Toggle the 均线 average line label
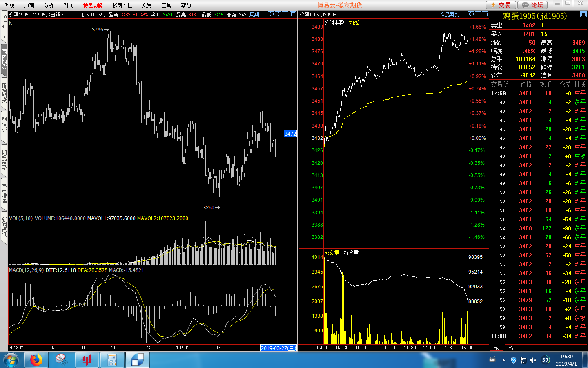Image resolution: width=588 pixels, height=368 pixels. (354, 23)
